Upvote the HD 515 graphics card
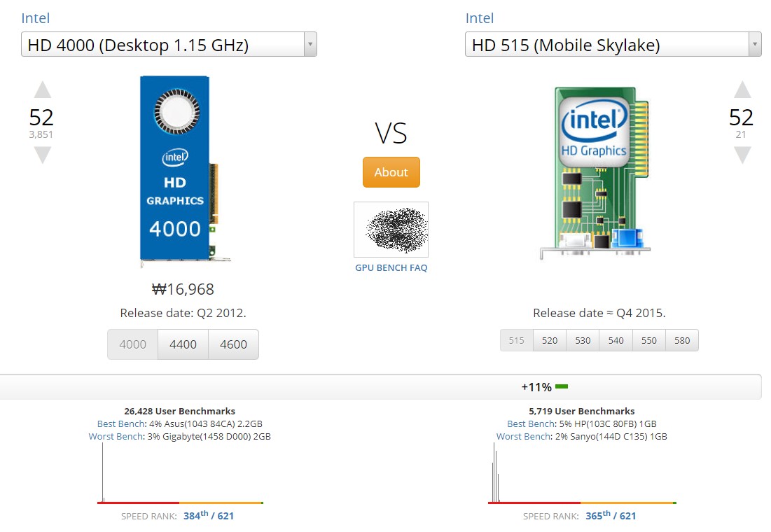771x532 pixels. point(742,90)
